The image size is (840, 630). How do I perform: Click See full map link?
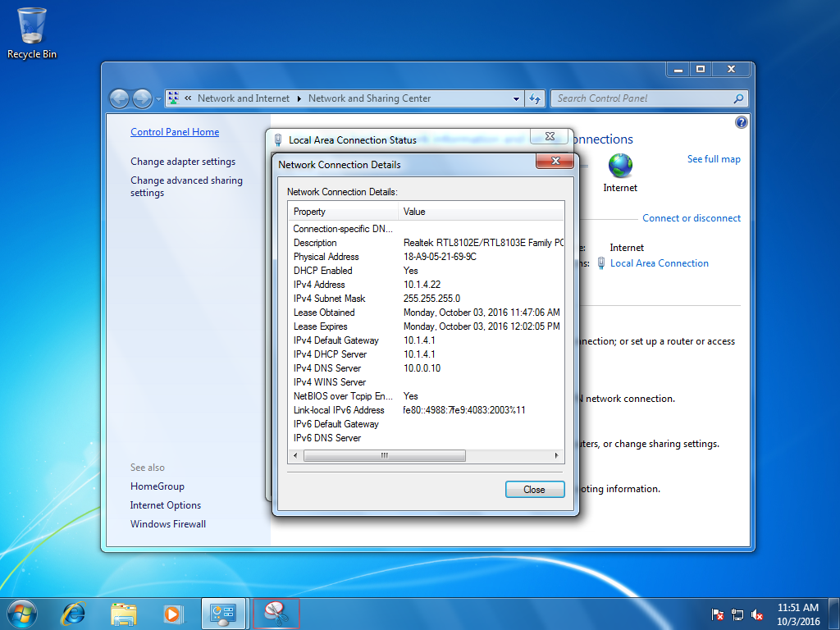point(714,159)
